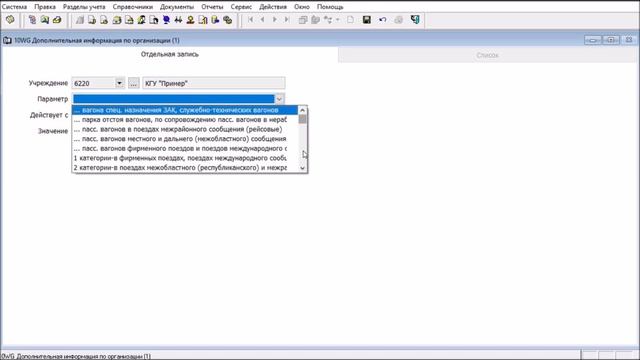The width and height of the screenshot is (640, 360).
Task: Go to next record arrow icon
Action: coord(275,20)
